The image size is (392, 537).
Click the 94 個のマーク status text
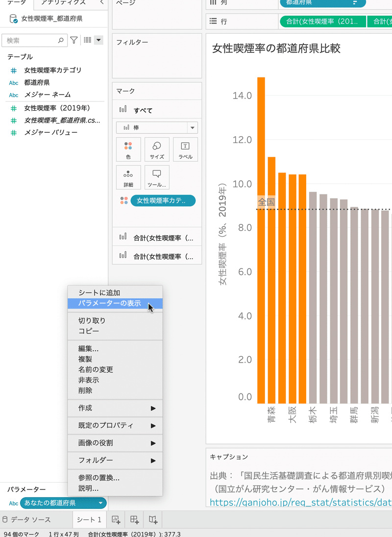[22, 534]
